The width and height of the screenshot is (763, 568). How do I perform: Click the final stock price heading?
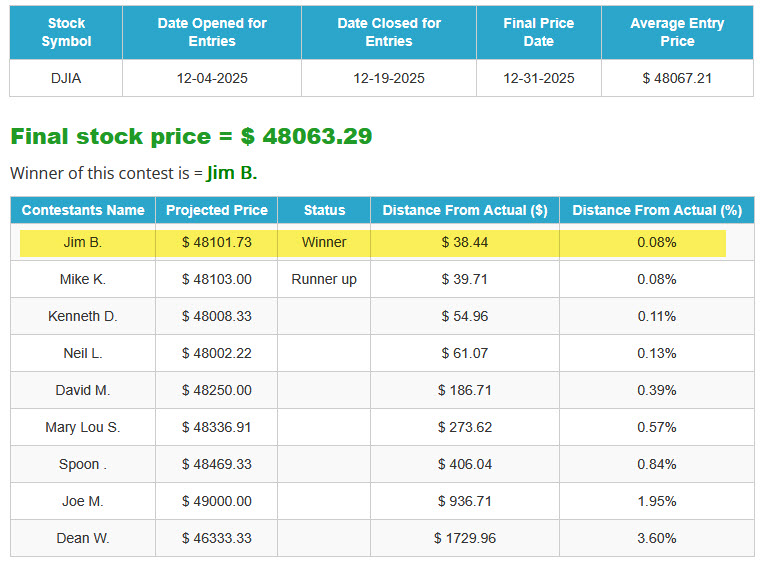coord(191,136)
